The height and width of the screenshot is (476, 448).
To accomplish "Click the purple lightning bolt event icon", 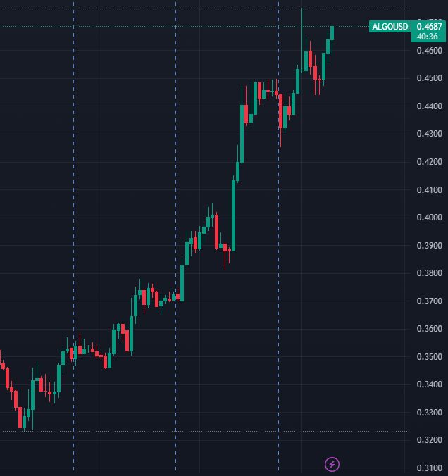I will point(332,464).
